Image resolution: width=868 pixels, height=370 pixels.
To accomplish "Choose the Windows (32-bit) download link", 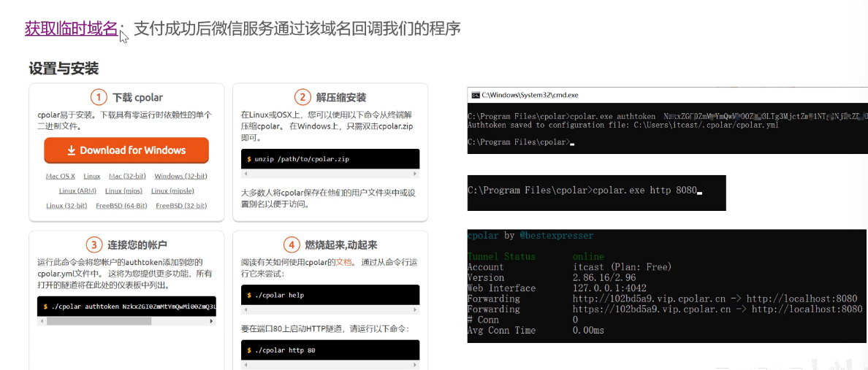I will coord(181,176).
